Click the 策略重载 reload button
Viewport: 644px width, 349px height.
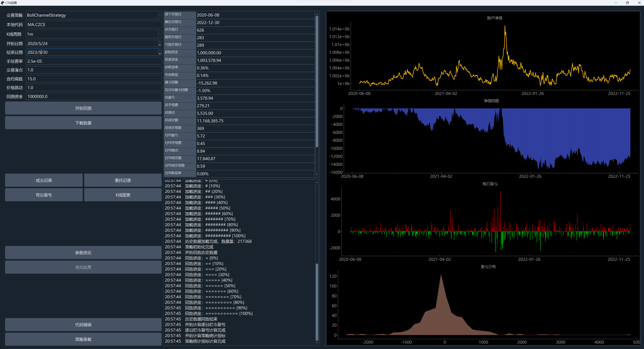tap(83, 339)
